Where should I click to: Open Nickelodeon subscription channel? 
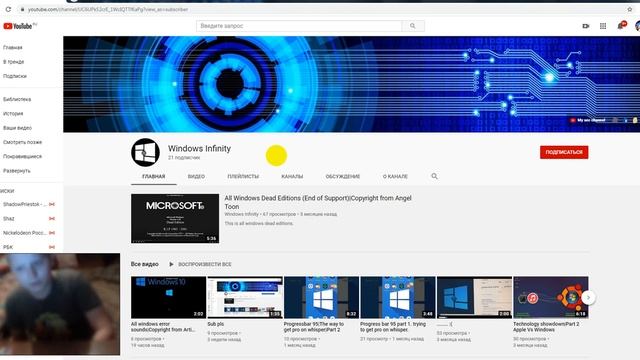tap(24, 233)
